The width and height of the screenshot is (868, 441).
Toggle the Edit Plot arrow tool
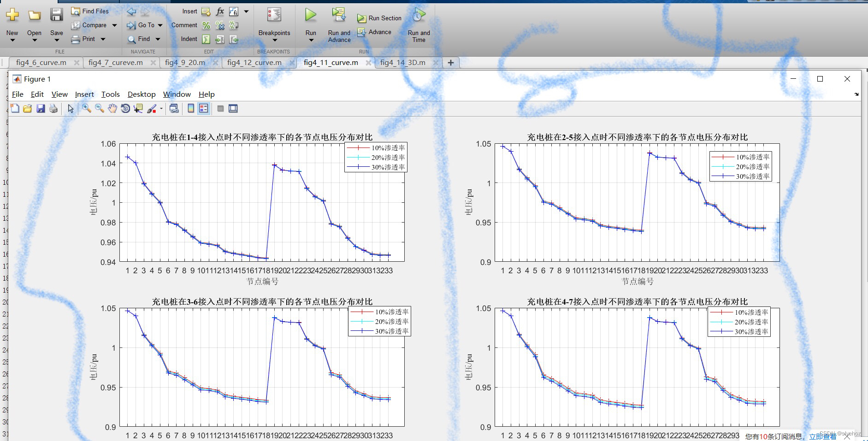(x=71, y=108)
